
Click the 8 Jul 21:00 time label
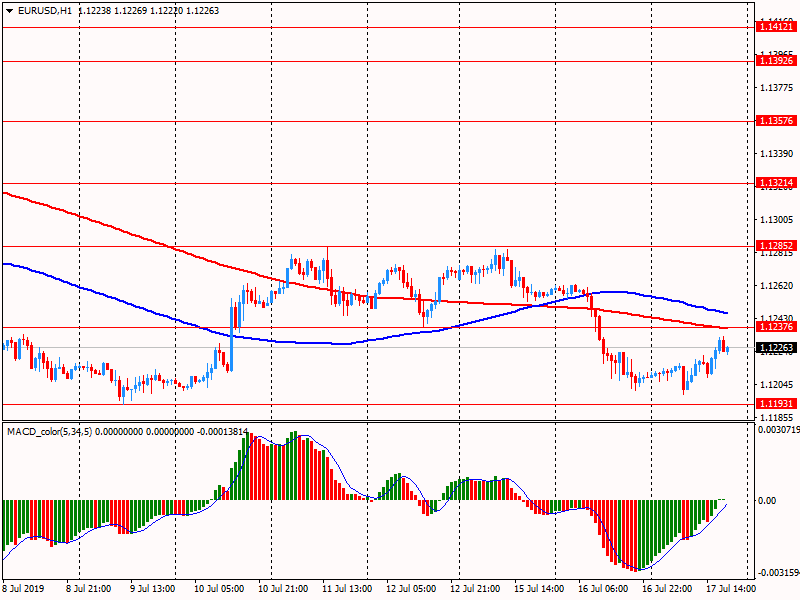click(x=88, y=588)
